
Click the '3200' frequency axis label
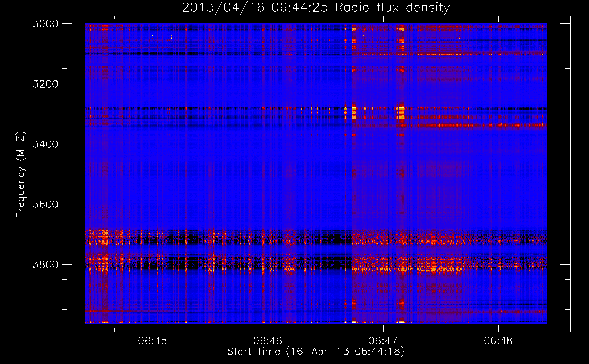point(46,84)
